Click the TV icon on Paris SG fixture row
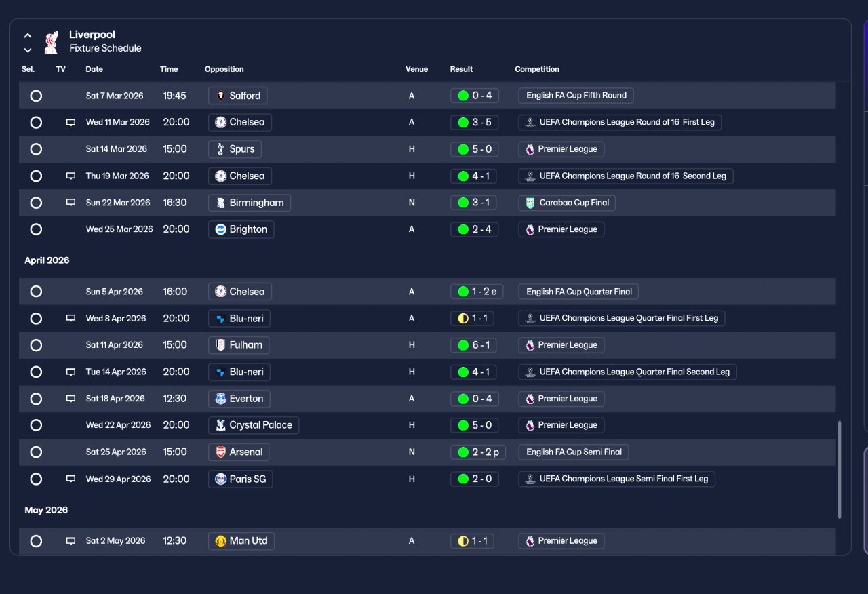 pos(71,479)
